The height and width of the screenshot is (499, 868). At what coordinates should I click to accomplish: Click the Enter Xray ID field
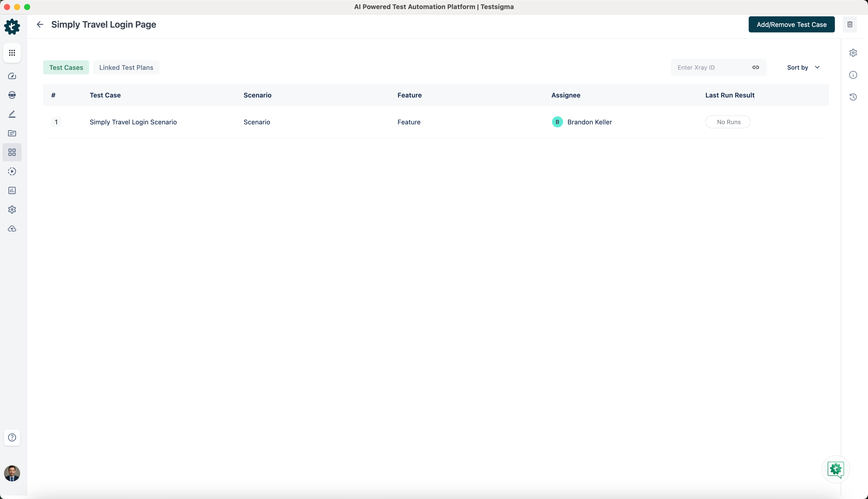tap(706, 67)
